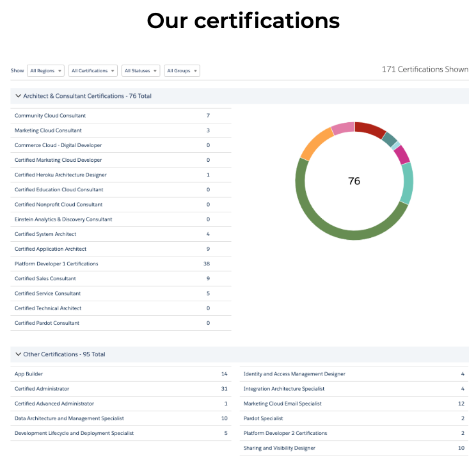Select Development Lifecycle and Deployment Specialist row
This screenshot has width=476, height=458.
tap(121, 433)
